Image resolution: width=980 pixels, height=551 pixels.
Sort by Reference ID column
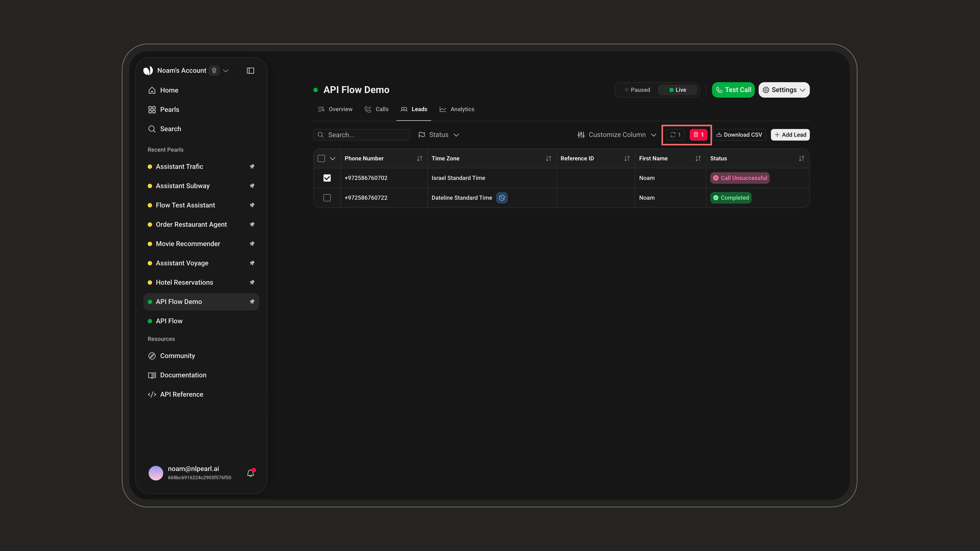[x=627, y=159]
